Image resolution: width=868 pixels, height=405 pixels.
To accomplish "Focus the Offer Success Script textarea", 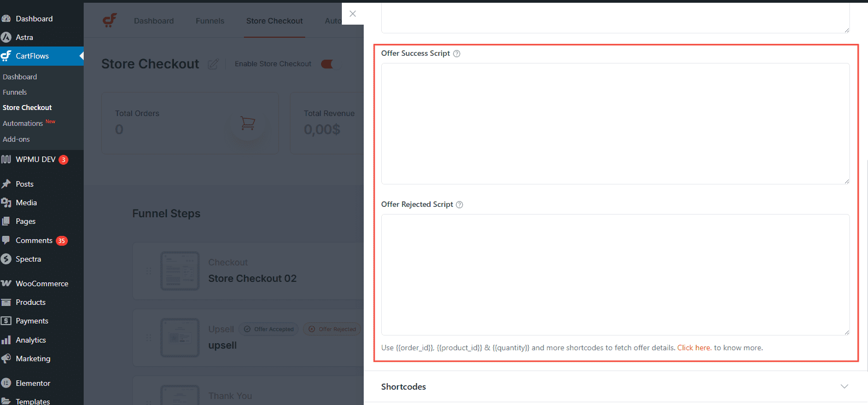I will coord(615,124).
